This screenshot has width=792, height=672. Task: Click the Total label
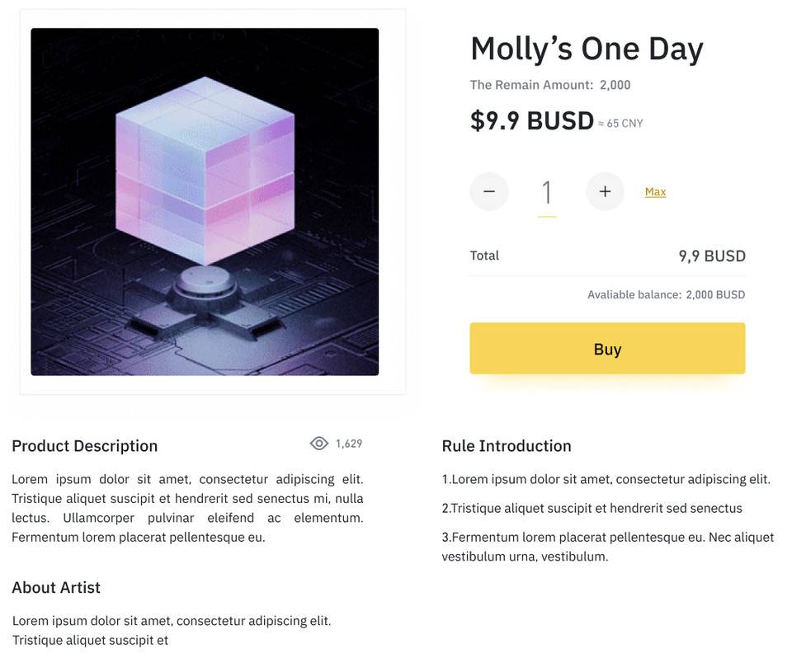(x=484, y=256)
